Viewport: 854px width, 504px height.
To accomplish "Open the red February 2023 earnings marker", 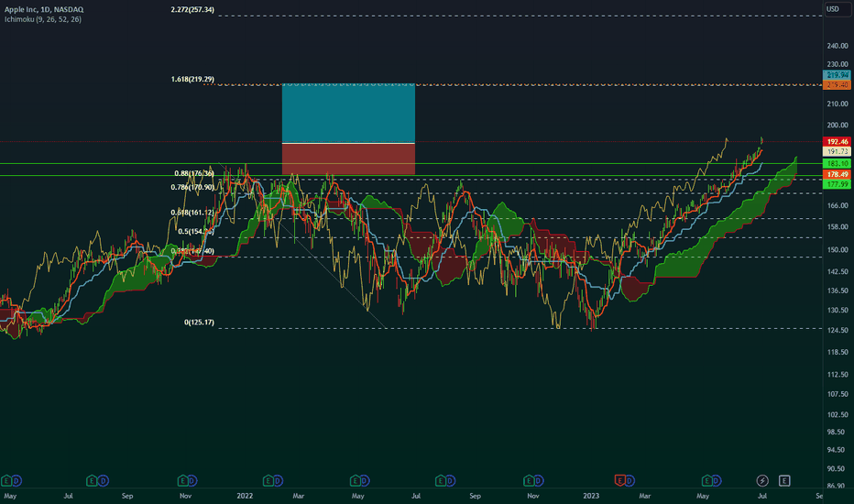I will pyautogui.click(x=619, y=480).
